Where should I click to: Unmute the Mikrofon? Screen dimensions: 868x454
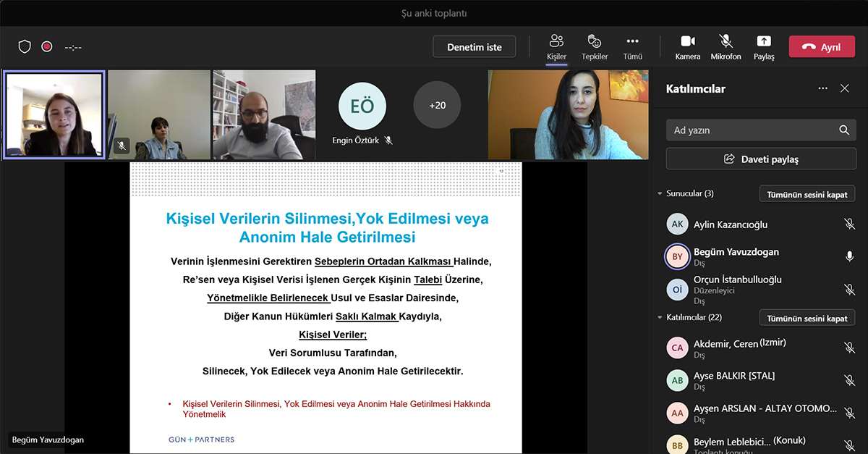(725, 46)
